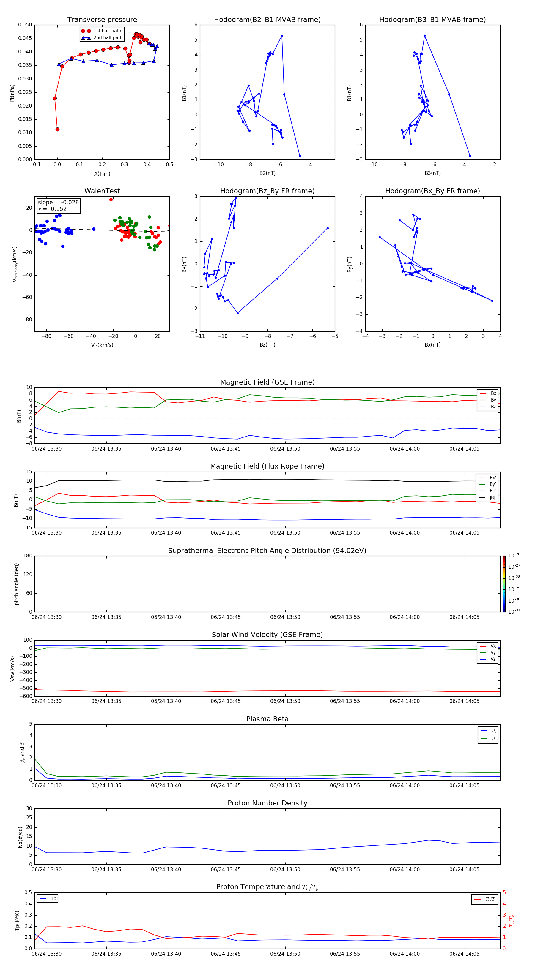
Task: Click the 'Hodogram(Bx_By FR frame)' title
Action: point(432,191)
